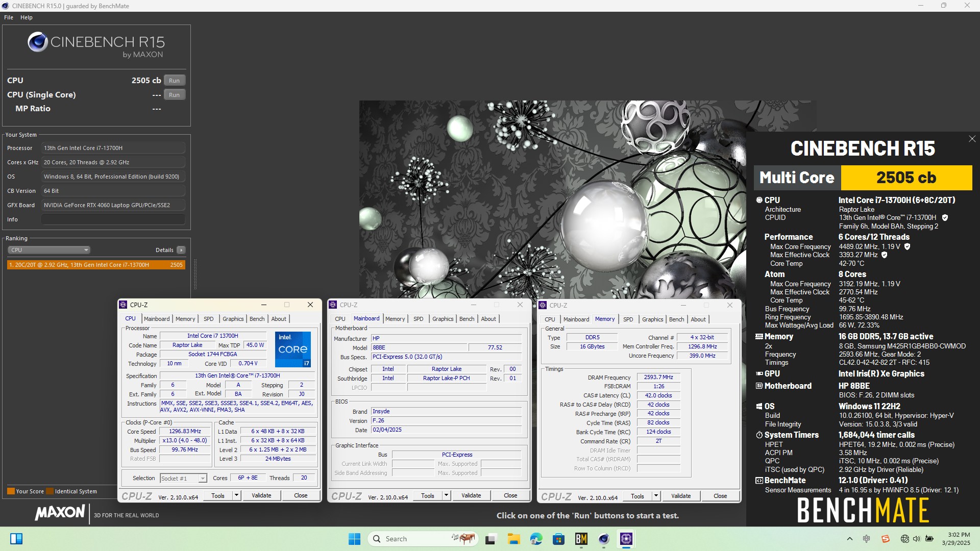
Task: Click taskbar Search box
Action: click(x=424, y=539)
